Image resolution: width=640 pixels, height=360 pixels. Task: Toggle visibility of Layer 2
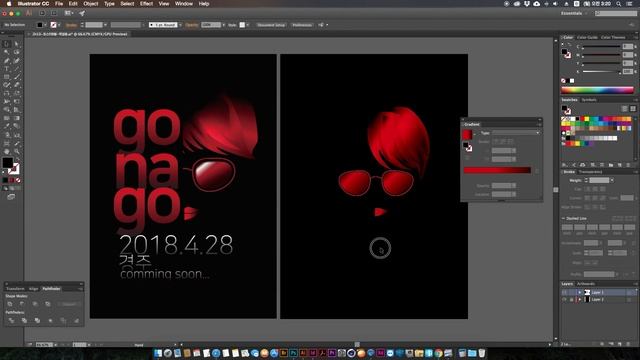tap(564, 300)
